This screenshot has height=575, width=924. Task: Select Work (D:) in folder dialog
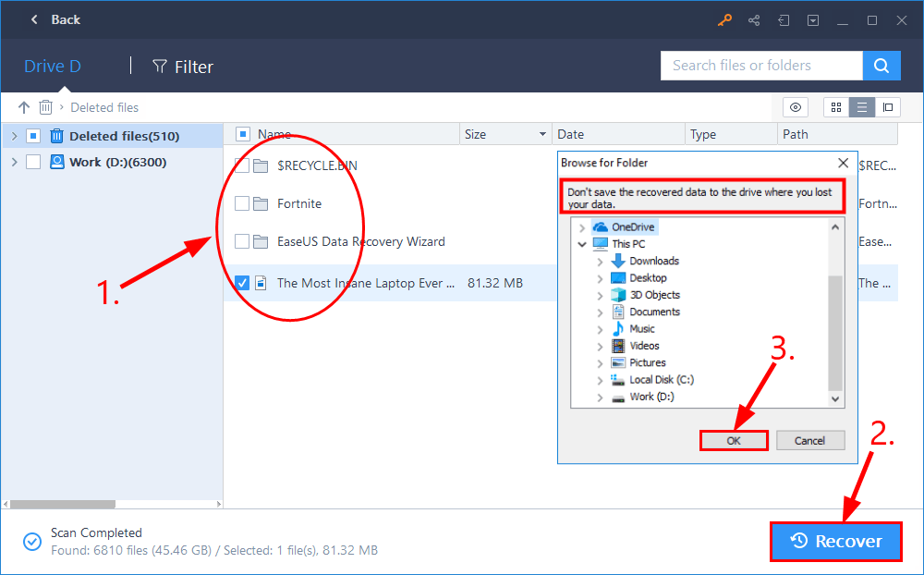click(651, 397)
